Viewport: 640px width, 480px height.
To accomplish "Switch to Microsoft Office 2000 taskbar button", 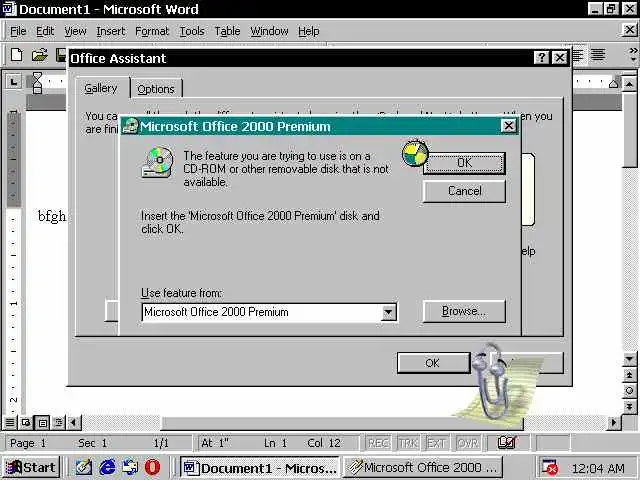I will pyautogui.click(x=424, y=468).
